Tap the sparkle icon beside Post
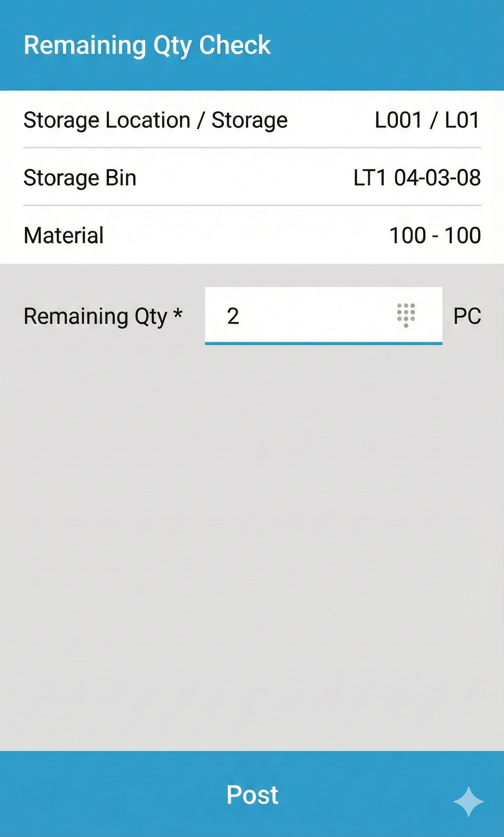This screenshot has height=837, width=504. click(x=468, y=801)
